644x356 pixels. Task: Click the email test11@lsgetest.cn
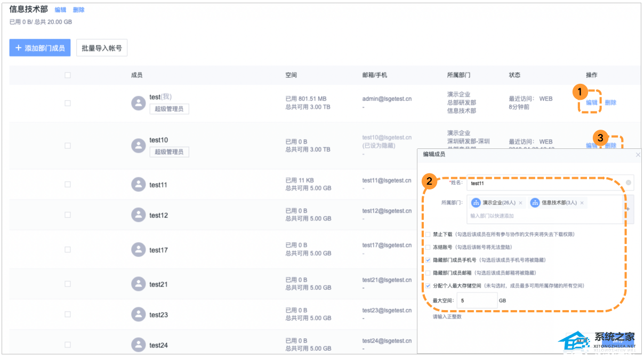(x=387, y=180)
